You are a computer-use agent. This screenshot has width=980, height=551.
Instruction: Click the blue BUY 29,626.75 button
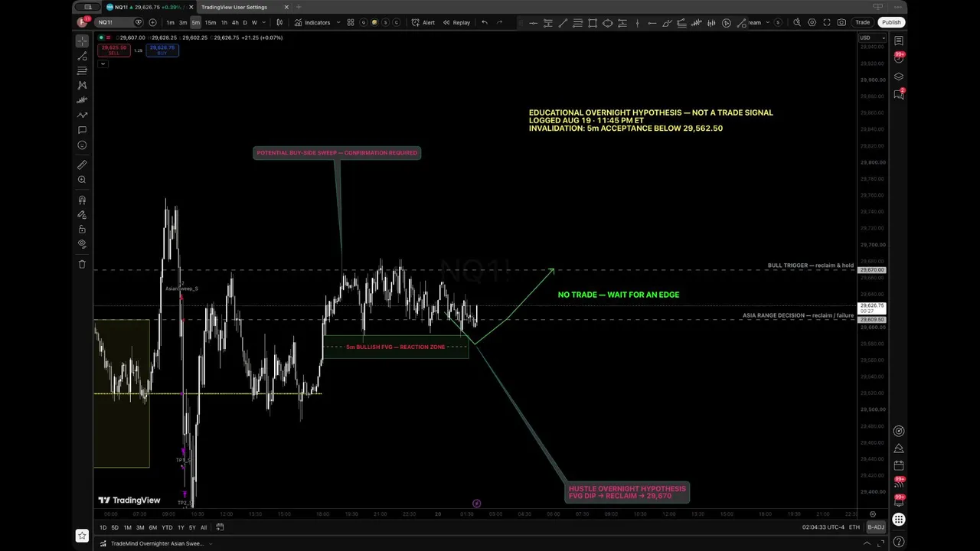point(162,50)
